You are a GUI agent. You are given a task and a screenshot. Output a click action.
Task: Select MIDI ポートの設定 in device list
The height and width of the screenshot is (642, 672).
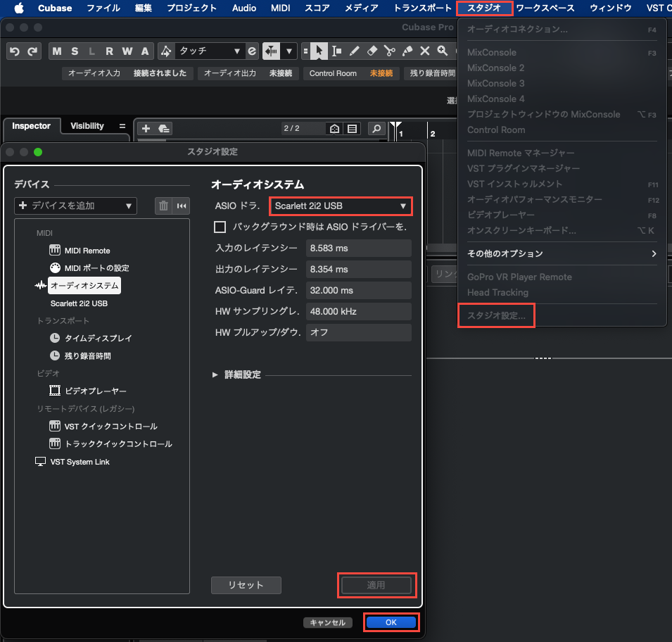click(x=96, y=268)
